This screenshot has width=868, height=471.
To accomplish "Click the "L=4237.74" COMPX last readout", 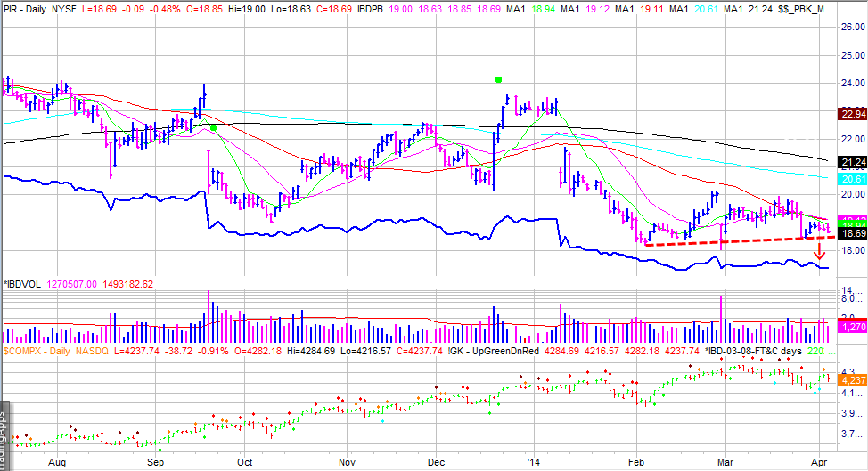I will (x=136, y=351).
